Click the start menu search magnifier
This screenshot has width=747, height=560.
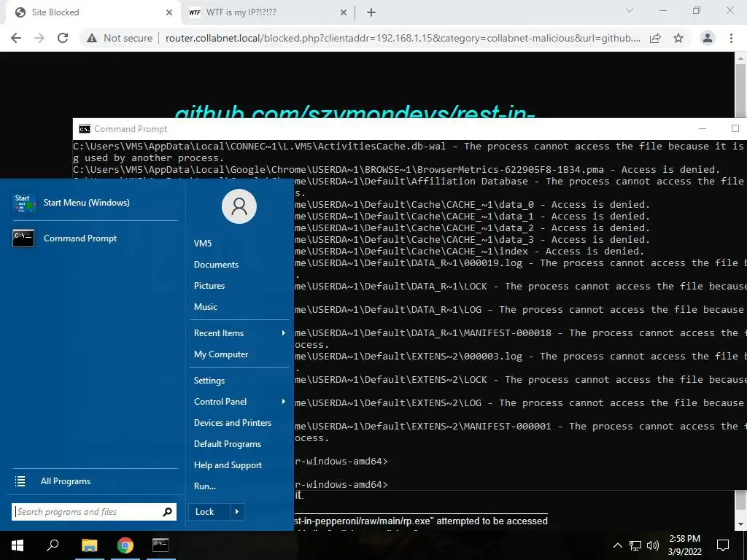click(x=167, y=512)
